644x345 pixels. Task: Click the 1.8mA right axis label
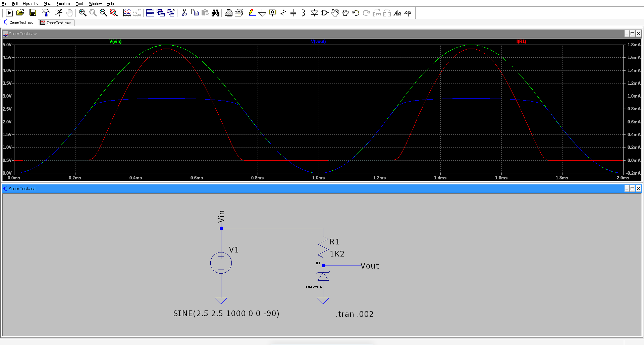[x=634, y=45]
